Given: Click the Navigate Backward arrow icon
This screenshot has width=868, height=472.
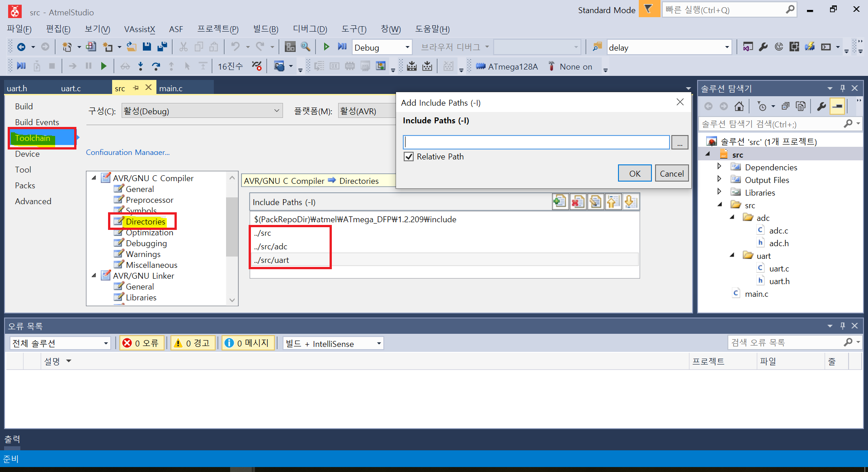Looking at the screenshot, I should (21, 47).
